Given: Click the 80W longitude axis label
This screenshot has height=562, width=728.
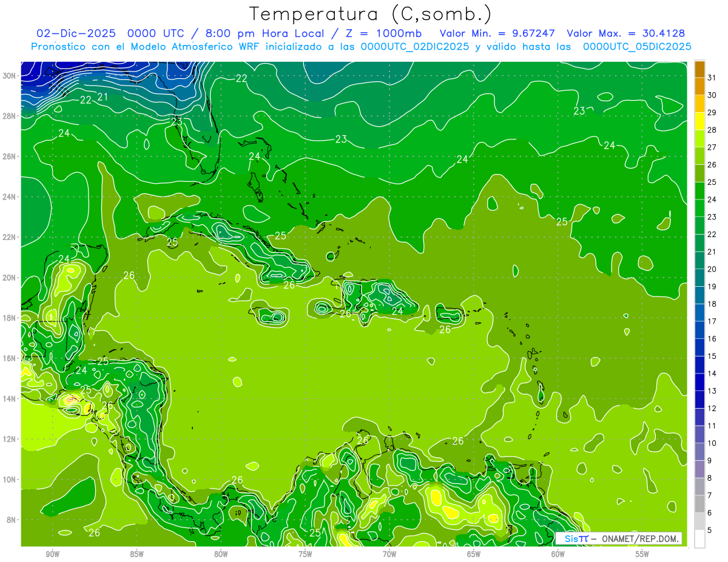Looking at the screenshot, I should 221,554.
